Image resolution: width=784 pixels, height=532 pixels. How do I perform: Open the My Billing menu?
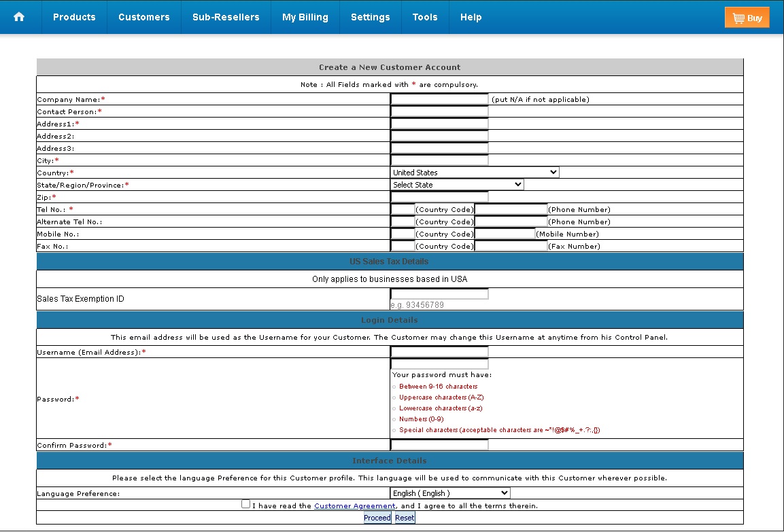tap(305, 17)
